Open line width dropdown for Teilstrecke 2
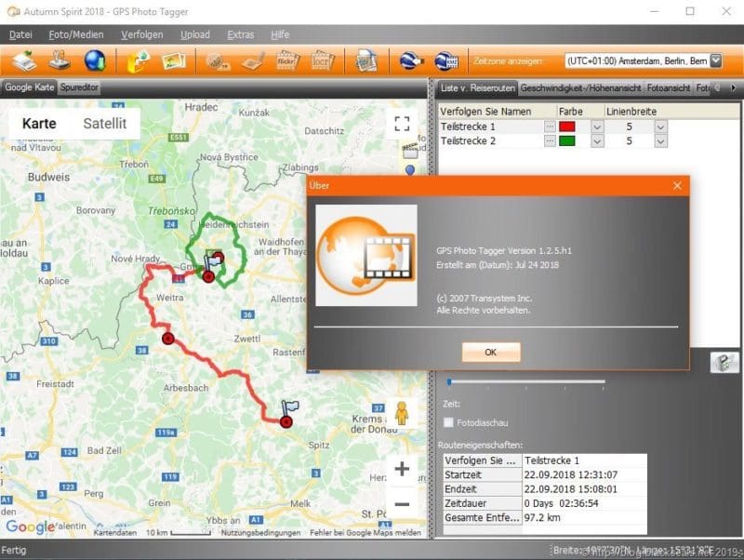The height and width of the screenshot is (560, 744). (x=660, y=141)
